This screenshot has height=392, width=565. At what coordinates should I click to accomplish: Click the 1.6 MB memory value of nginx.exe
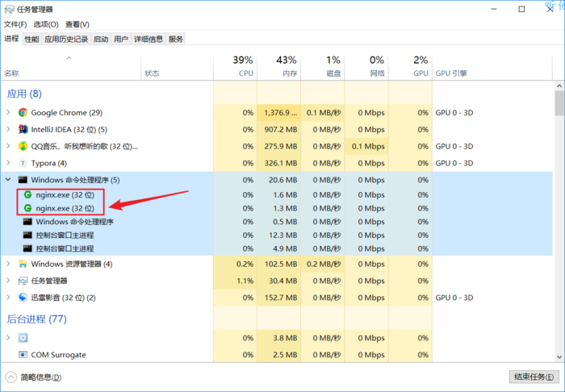coord(285,194)
